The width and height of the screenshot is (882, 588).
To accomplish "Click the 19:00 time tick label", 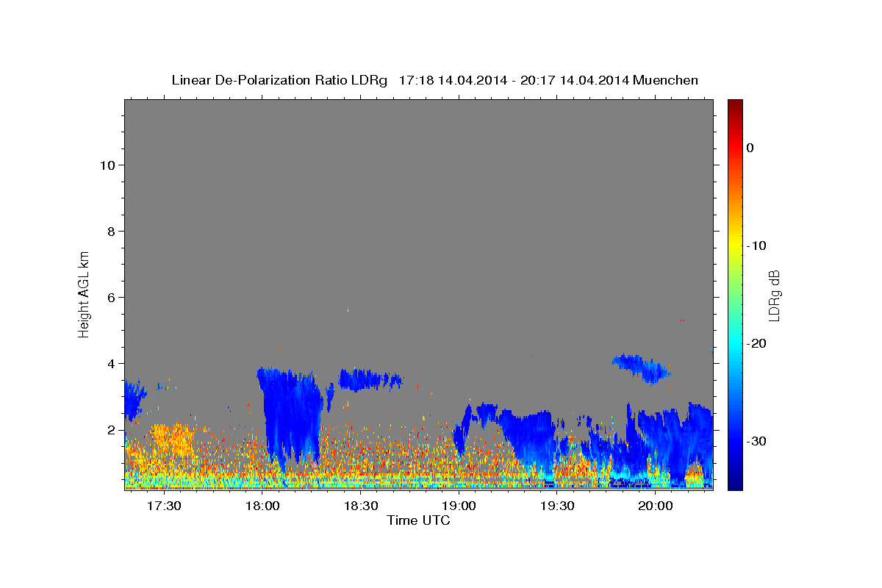I will tap(459, 506).
